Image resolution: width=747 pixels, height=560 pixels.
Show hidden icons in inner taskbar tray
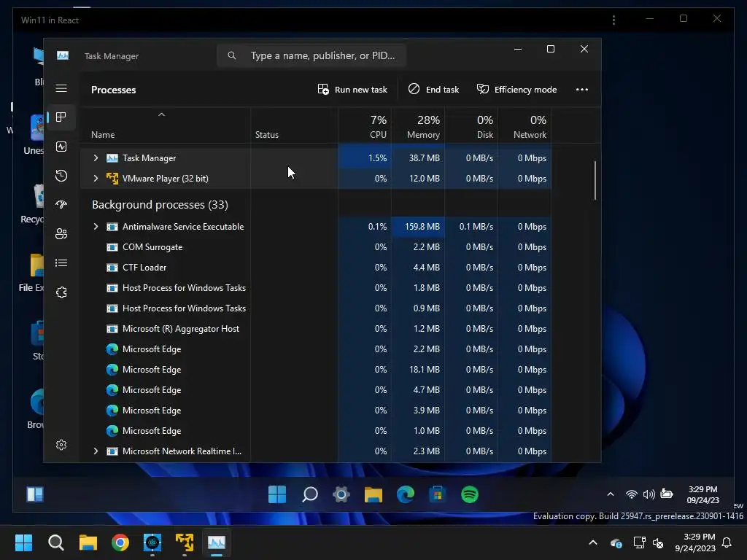(611, 494)
